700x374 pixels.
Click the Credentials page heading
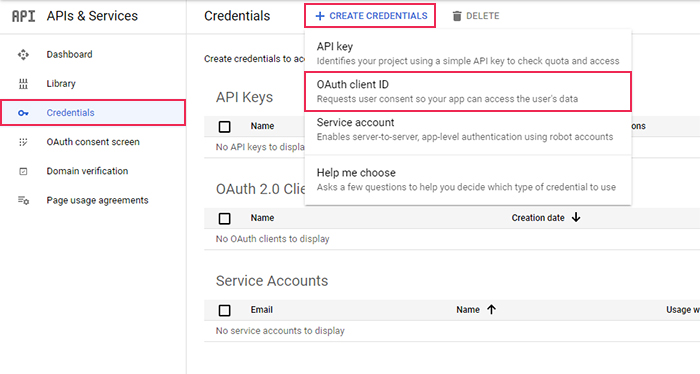coord(237,16)
